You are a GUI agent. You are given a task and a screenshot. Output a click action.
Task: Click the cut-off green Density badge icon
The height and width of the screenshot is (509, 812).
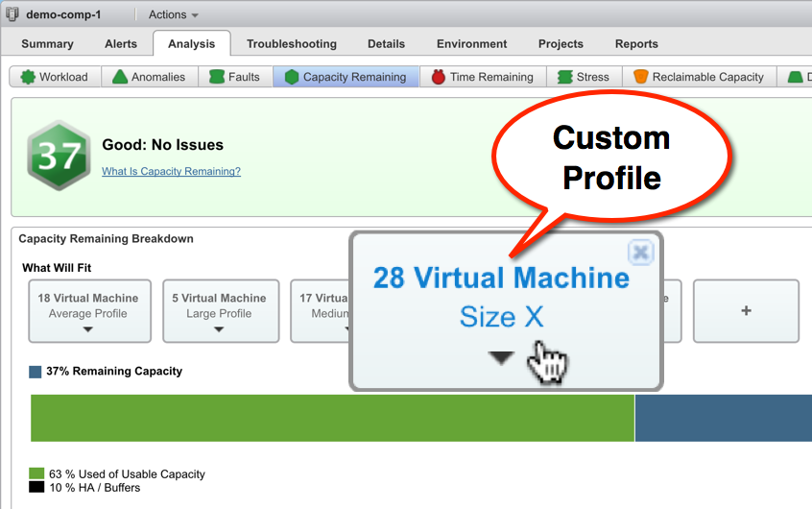pos(795,77)
